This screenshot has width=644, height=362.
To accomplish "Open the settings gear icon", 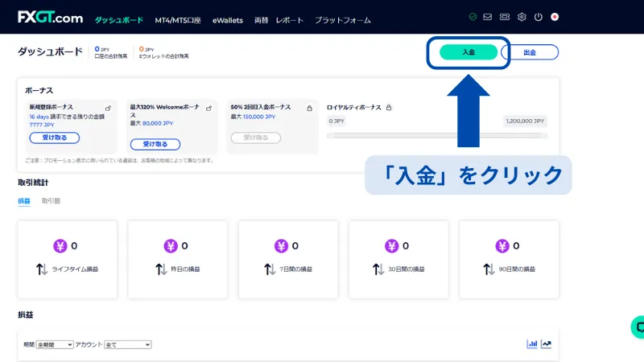I will (522, 17).
